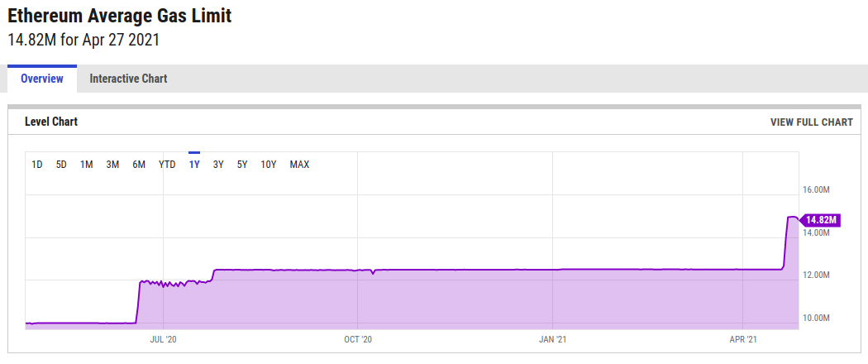Click the 14.00M axis label
This screenshot has height=364, width=868.
pos(817,233)
